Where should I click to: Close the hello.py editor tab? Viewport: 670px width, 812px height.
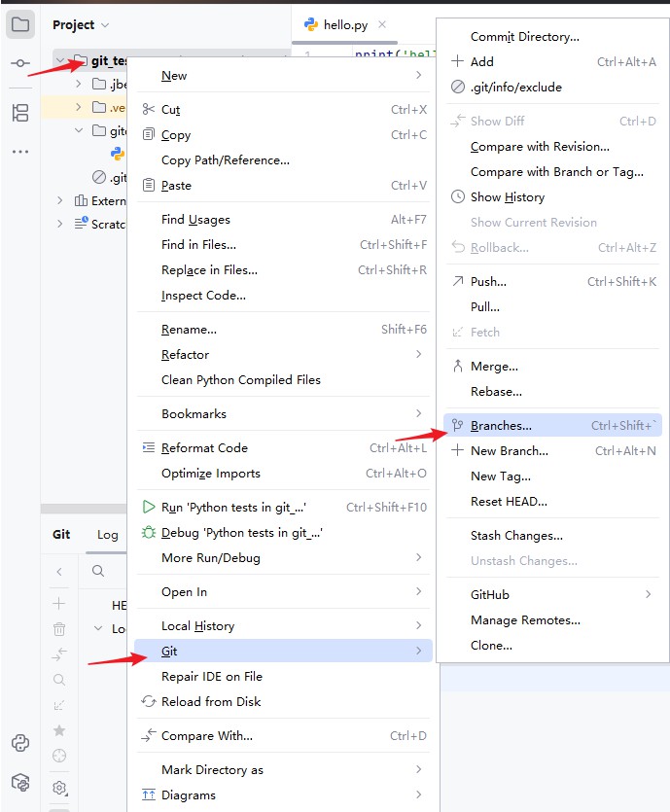coord(382,24)
